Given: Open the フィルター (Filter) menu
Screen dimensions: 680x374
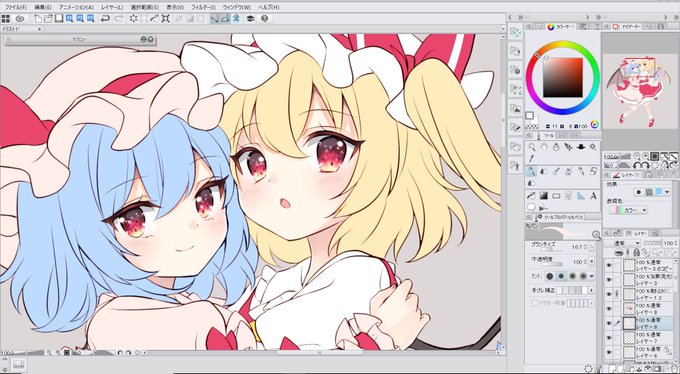Looking at the screenshot, I should click(203, 7).
